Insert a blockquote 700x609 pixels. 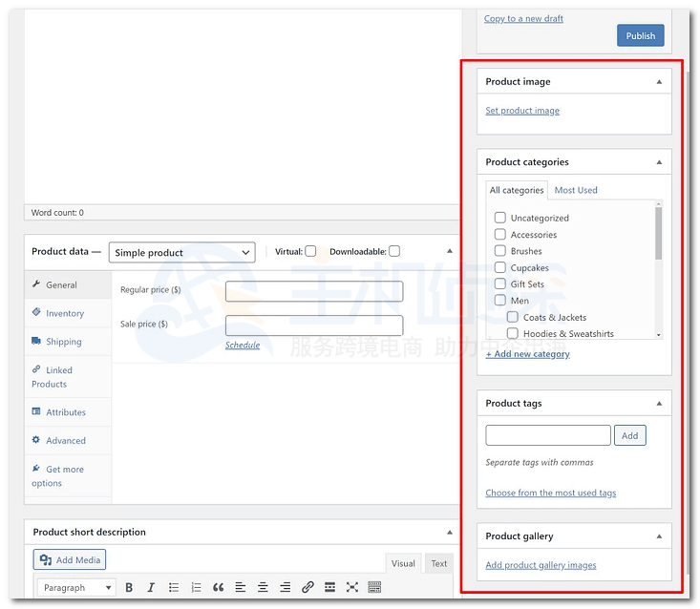218,587
